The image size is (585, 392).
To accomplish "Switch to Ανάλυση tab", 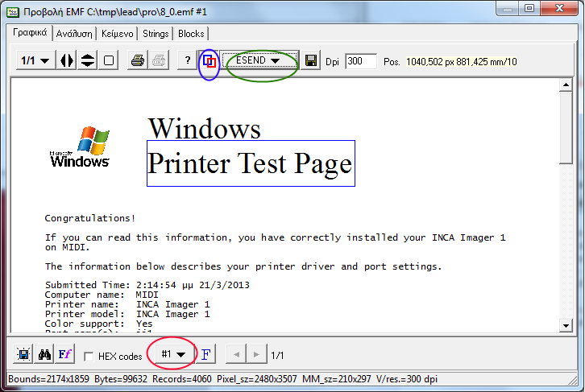I will click(x=74, y=34).
